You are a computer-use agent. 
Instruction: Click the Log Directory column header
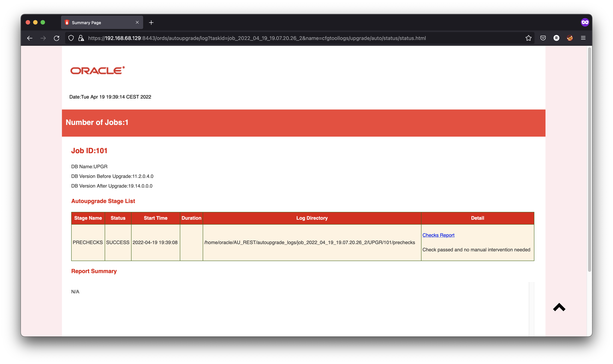tap(312, 218)
